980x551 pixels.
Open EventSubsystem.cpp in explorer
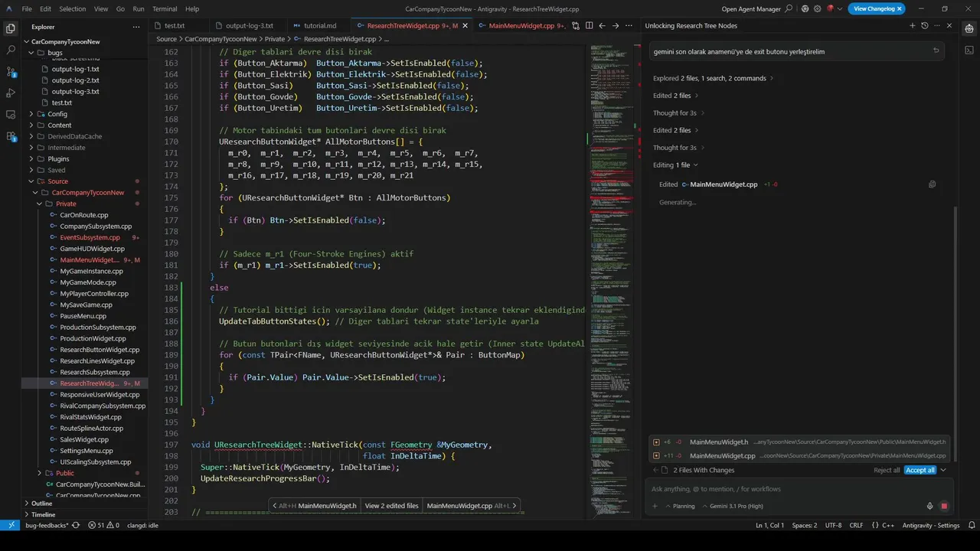point(90,237)
